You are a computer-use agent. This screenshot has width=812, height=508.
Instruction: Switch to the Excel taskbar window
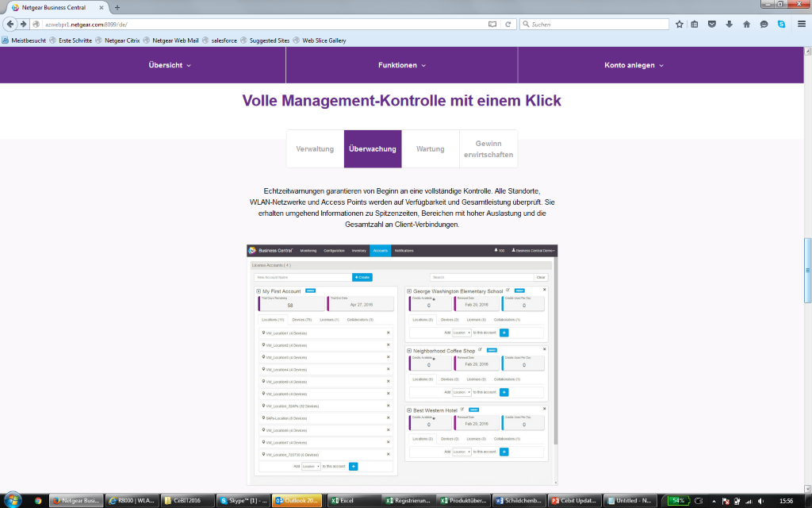[x=353, y=501]
